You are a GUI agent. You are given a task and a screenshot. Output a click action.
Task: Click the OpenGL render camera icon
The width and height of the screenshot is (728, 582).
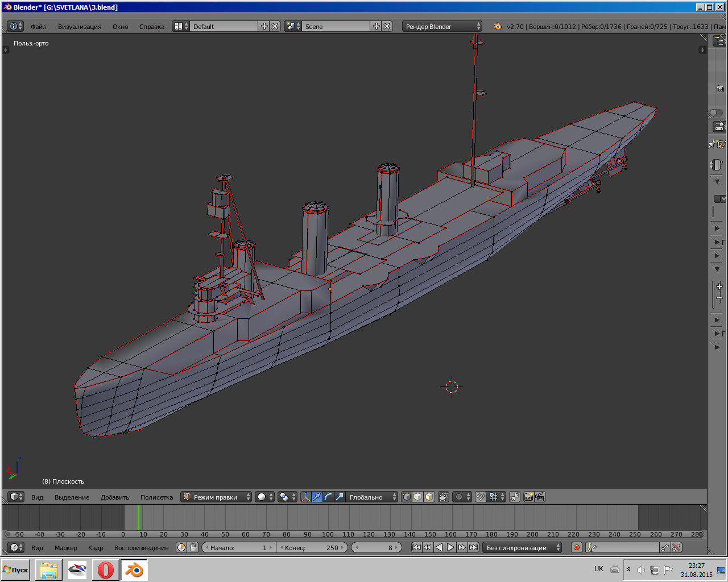click(x=528, y=497)
